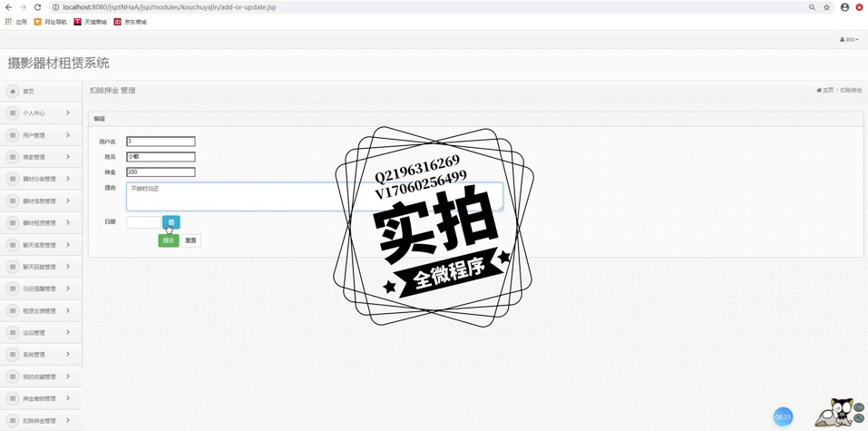Click the 扣除押金 breadcrumb text
The height and width of the screenshot is (431, 868).
pos(851,91)
